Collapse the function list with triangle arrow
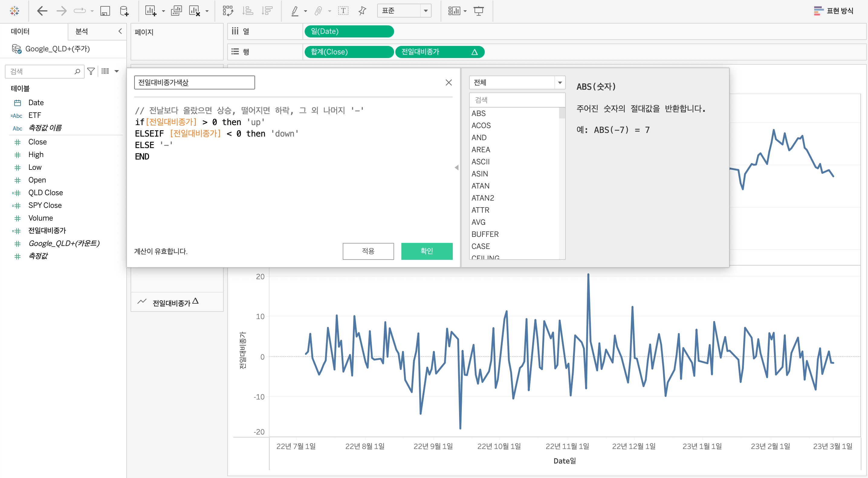 pos(457,167)
